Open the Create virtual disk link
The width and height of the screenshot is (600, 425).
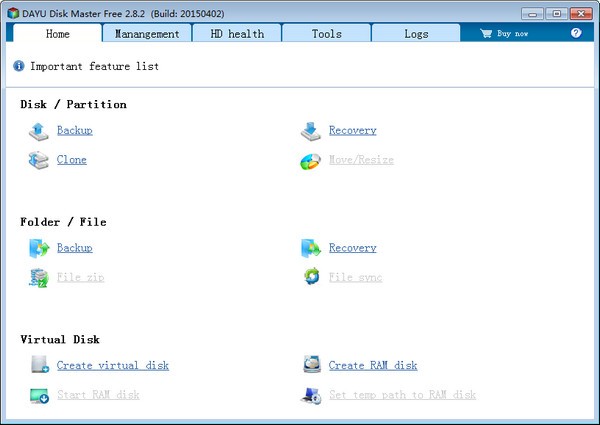[112, 366]
